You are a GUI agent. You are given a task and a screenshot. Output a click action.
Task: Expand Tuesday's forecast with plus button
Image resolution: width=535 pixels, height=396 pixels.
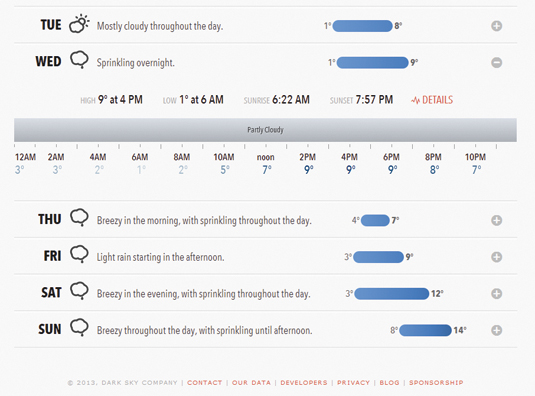(496, 26)
